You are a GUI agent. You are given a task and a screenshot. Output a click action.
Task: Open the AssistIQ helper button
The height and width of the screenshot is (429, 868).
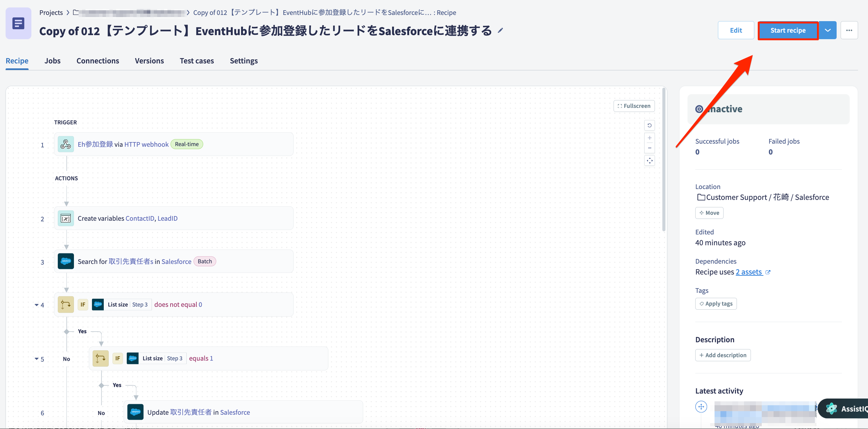843,409
